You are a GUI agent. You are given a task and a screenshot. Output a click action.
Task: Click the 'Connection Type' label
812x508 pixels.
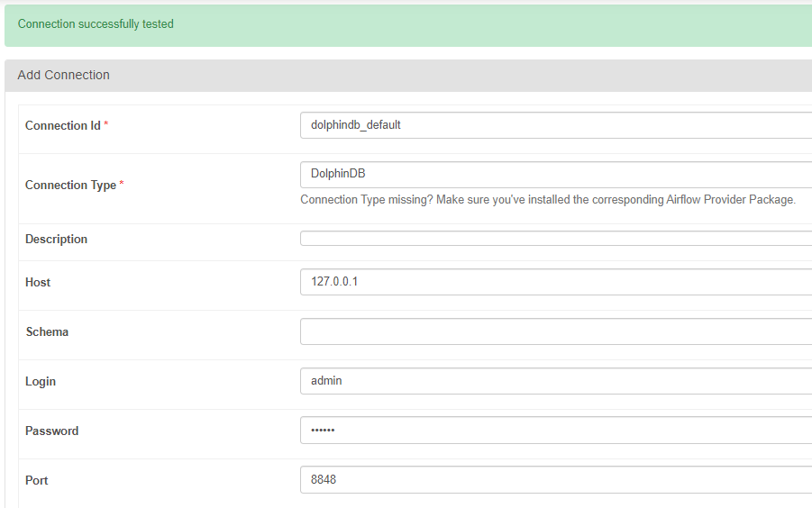[70, 186]
